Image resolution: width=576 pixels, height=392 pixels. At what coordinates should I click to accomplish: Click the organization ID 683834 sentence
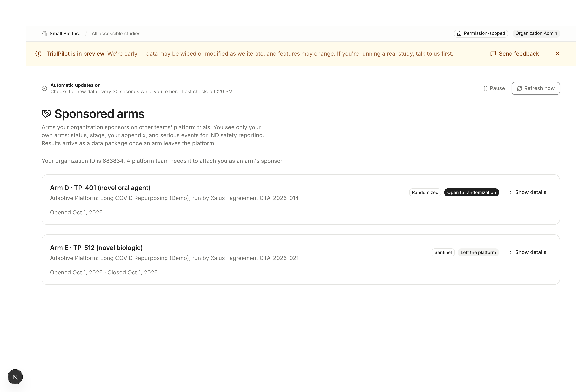[163, 161]
